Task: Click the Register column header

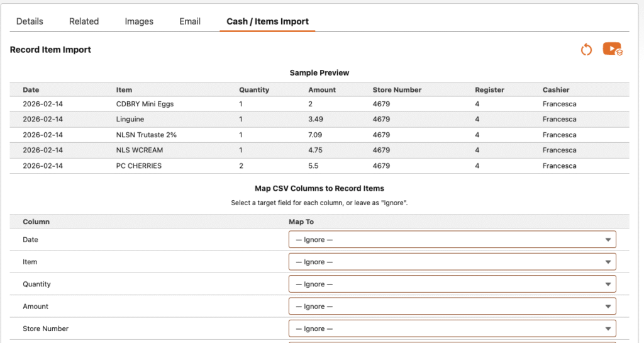Action: pyautogui.click(x=489, y=90)
